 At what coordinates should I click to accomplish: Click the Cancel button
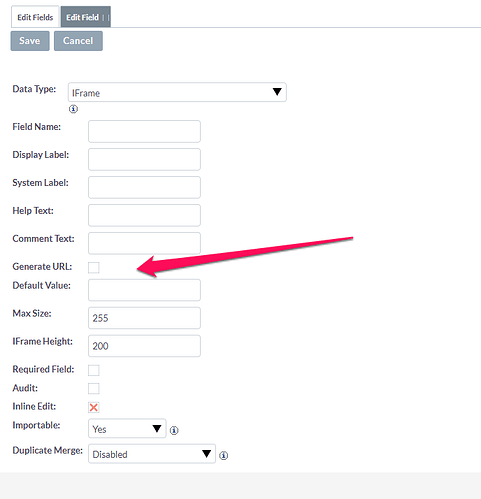tap(78, 41)
